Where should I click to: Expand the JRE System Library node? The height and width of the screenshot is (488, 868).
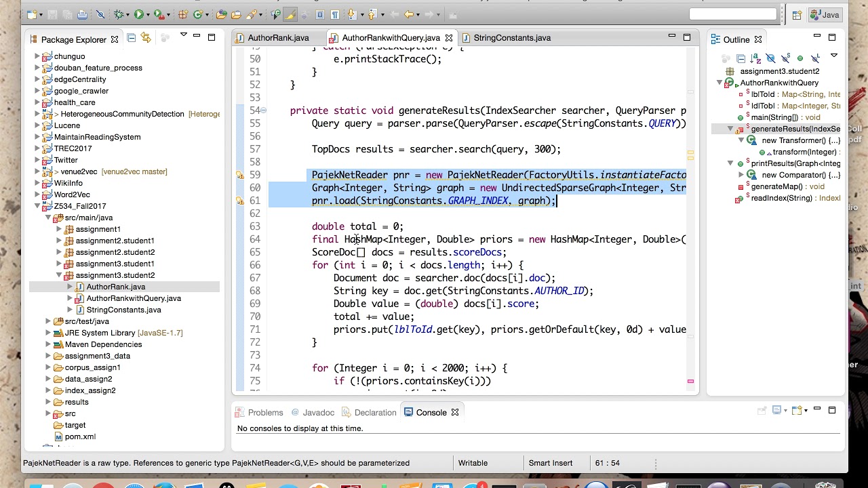click(x=48, y=333)
